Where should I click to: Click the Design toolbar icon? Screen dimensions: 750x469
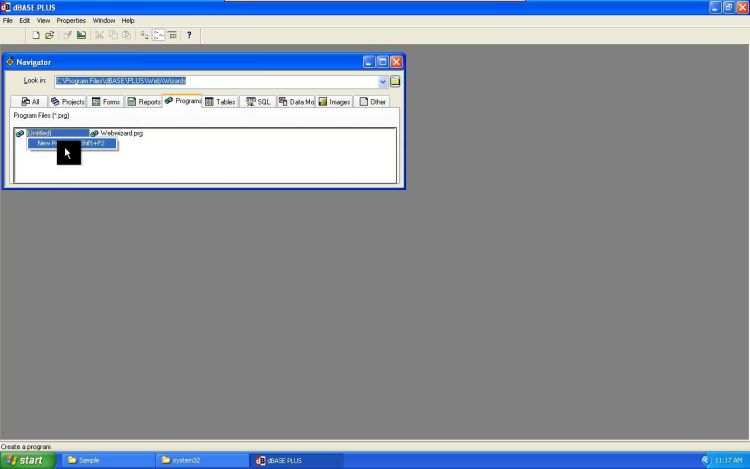coord(82,35)
